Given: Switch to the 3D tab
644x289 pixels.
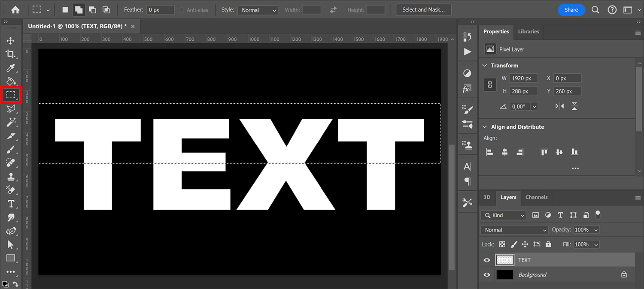Looking at the screenshot, I should point(487,197).
